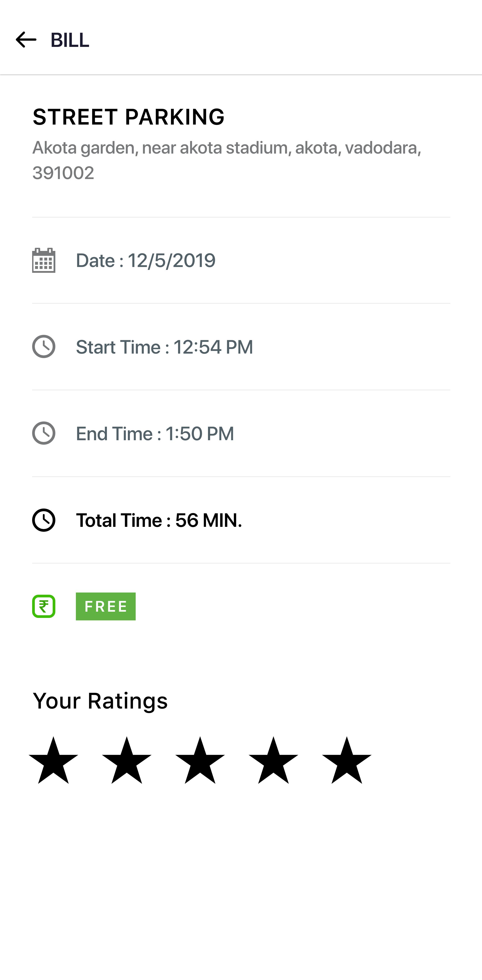482x980 pixels.
Task: Click the green FREE badge
Action: coord(106,606)
